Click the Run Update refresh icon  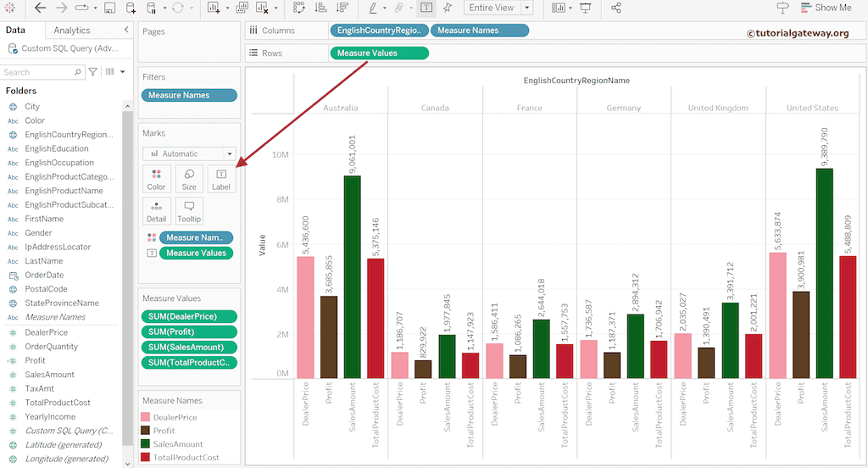pos(178,8)
